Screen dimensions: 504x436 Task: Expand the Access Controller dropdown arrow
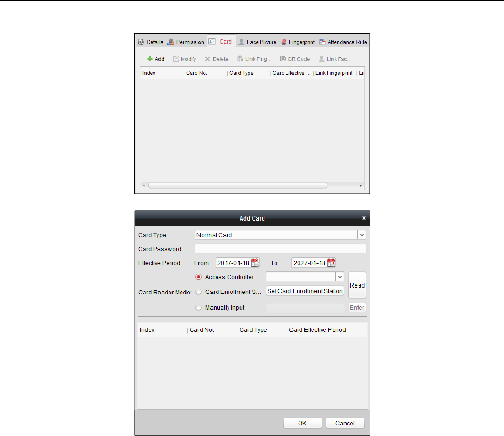tap(340, 277)
